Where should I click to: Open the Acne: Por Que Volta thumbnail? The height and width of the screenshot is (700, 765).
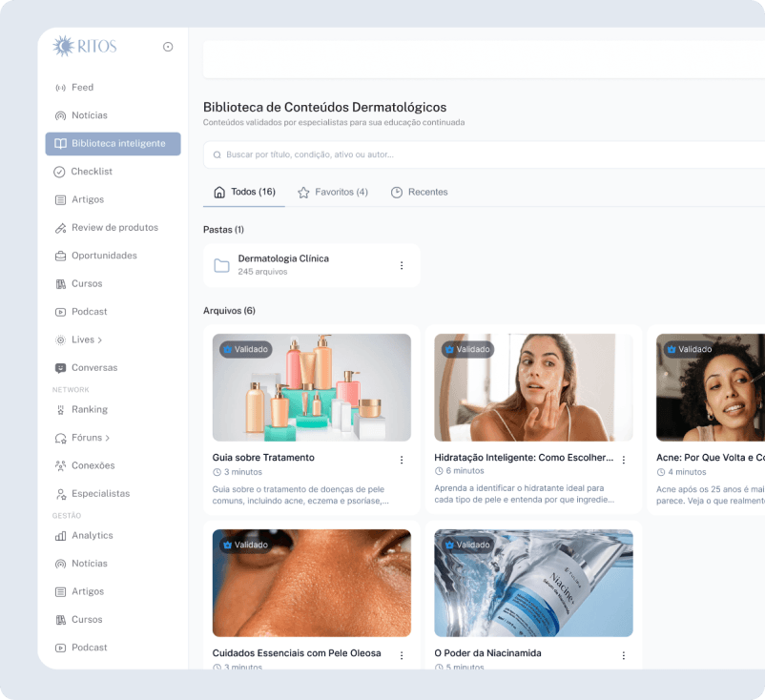711,387
